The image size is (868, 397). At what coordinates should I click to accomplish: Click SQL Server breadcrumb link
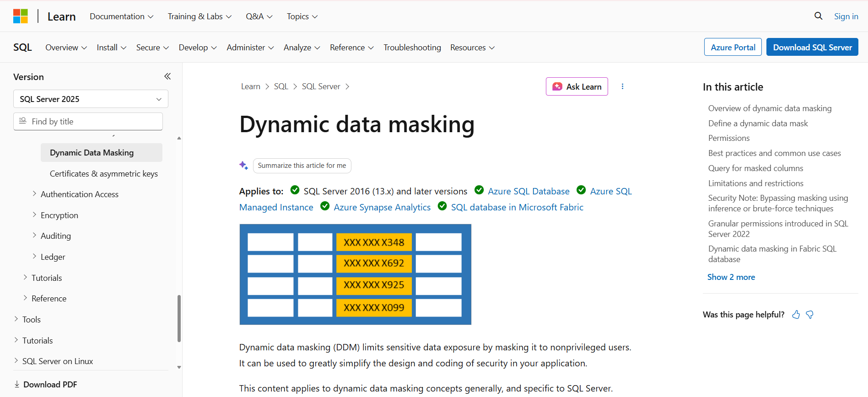tap(321, 86)
